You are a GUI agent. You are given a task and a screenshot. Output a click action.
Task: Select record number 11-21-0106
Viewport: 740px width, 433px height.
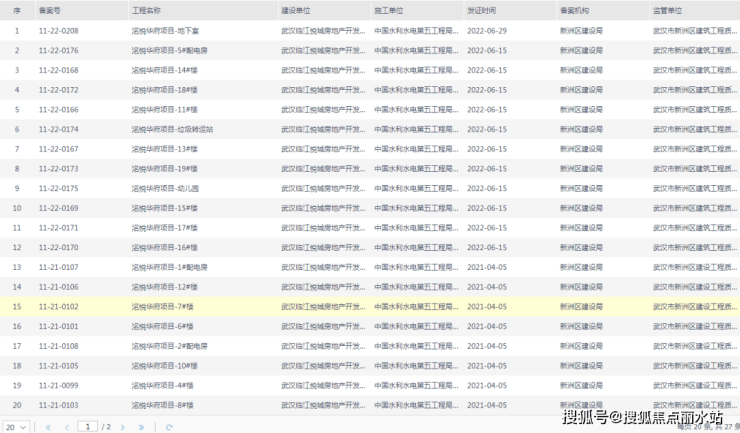pyautogui.click(x=59, y=287)
